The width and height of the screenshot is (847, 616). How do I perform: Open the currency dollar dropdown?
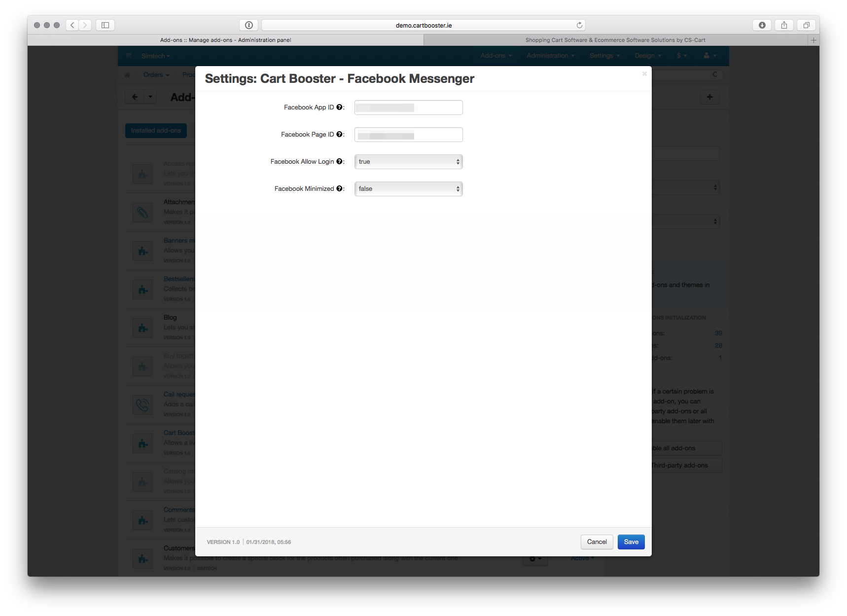click(x=682, y=56)
